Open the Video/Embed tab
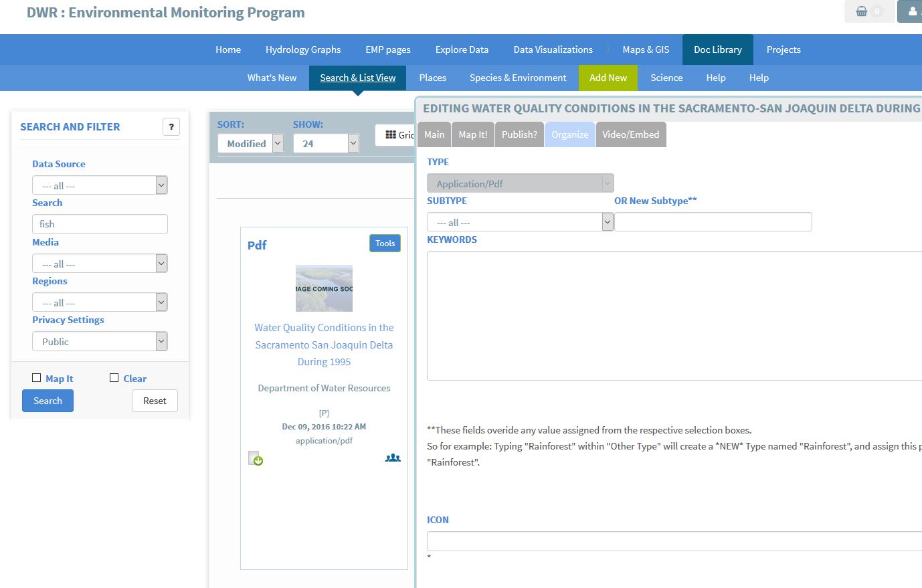Screen dimensions: 922x588 [630, 134]
